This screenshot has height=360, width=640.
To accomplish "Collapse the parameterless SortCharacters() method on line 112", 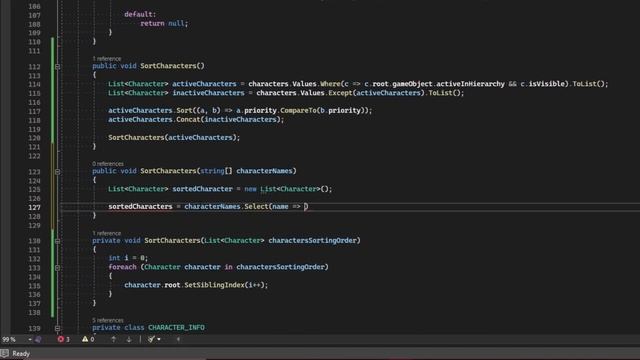I will click(58, 66).
